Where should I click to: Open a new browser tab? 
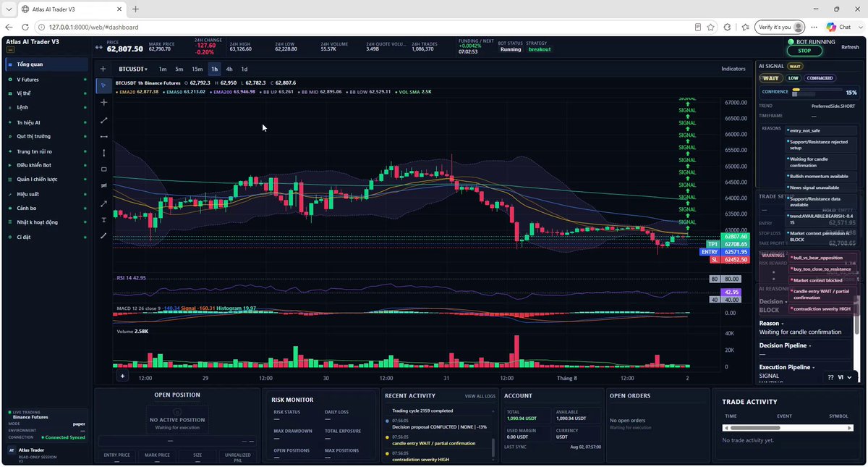[135, 9]
